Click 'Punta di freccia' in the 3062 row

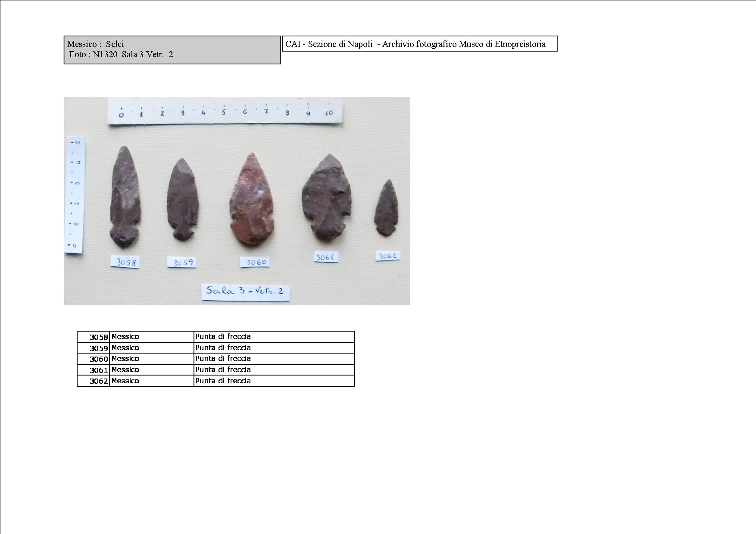[223, 381]
